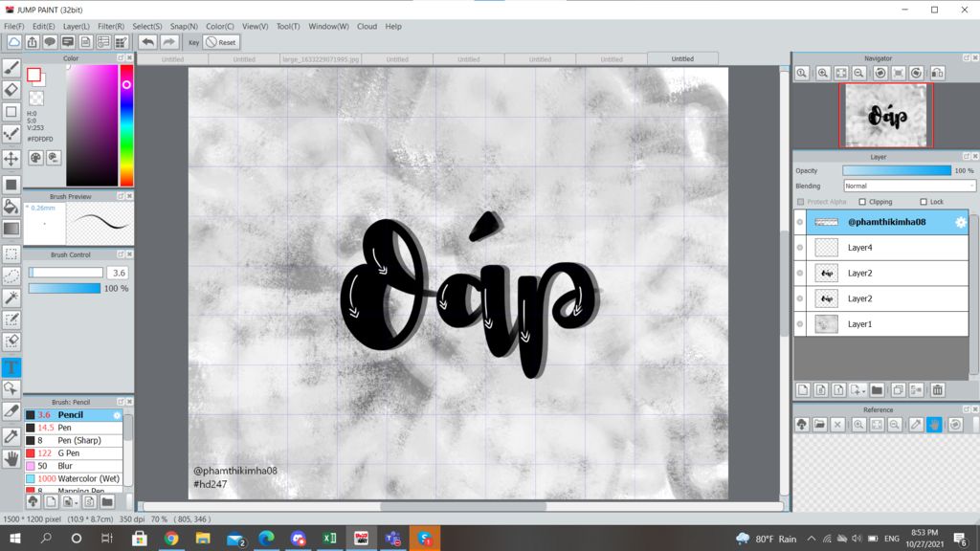Toggle visibility of Layer1

800,324
